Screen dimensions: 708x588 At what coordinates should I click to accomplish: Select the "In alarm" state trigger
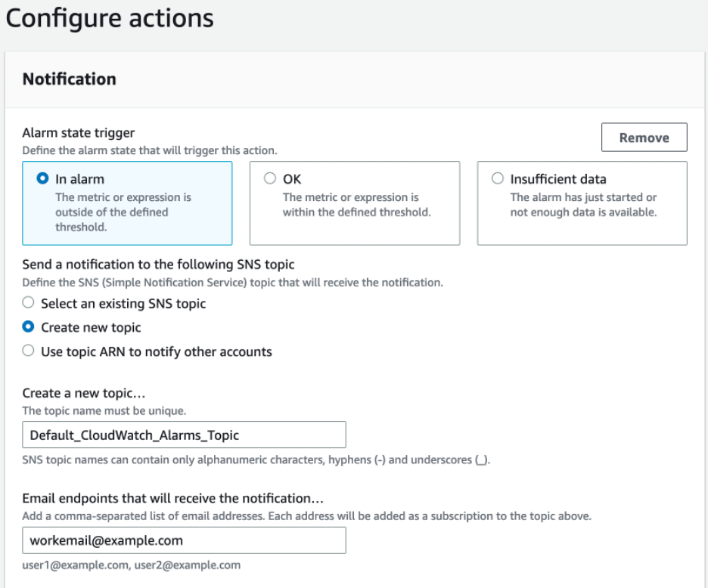tap(43, 179)
